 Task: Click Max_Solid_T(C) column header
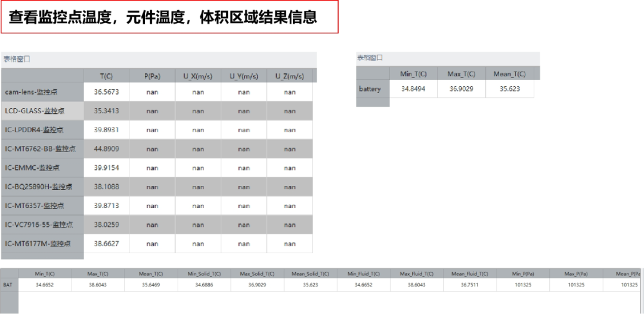257,273
